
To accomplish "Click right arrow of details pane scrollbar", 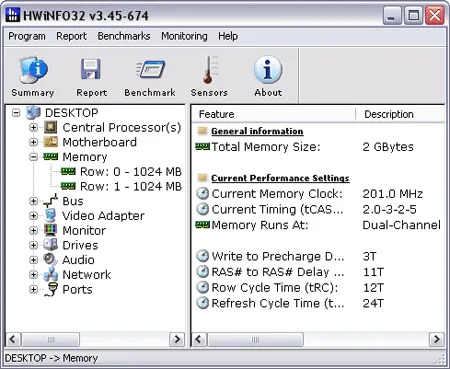I will click(437, 339).
